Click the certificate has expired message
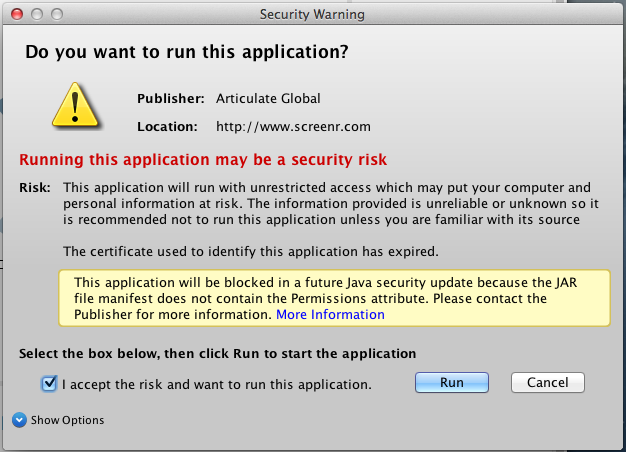 (250, 250)
